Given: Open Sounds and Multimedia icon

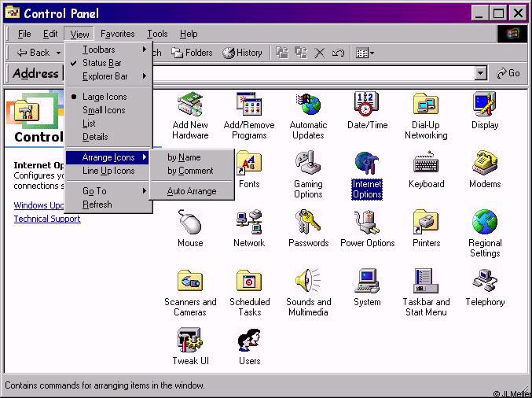Looking at the screenshot, I should 308,281.
